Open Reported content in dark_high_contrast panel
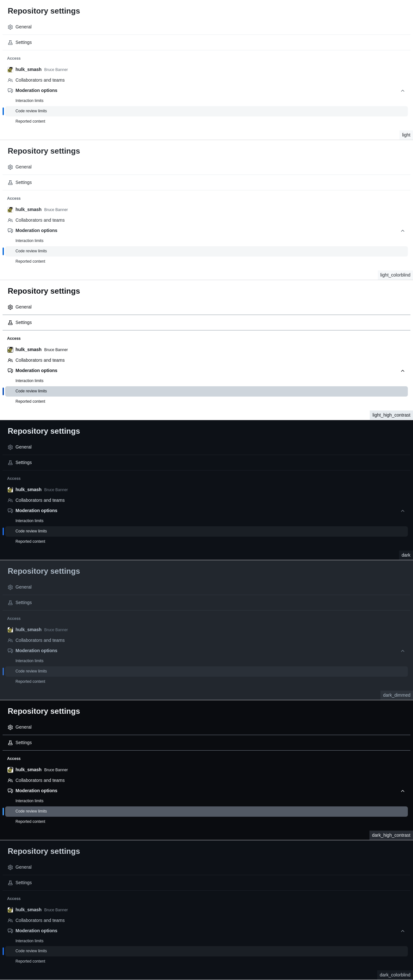 [x=206, y=821]
